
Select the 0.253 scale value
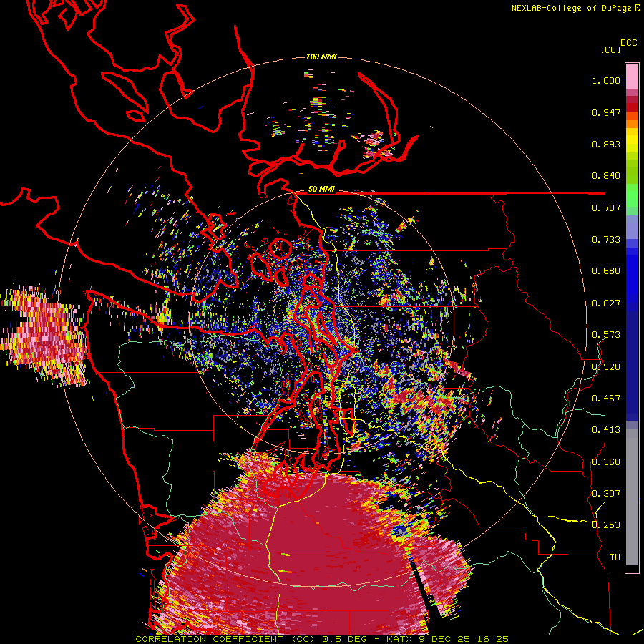click(606, 525)
